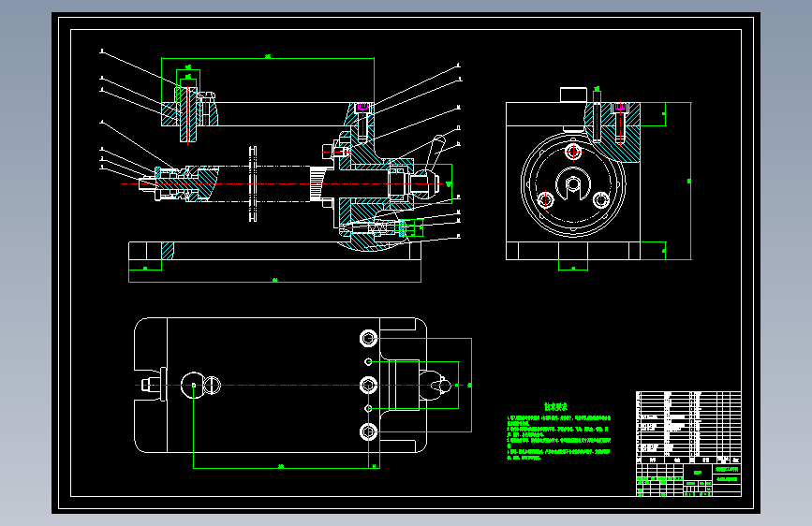
Task: Pick the magenta screw head in end view
Action: [x=620, y=108]
